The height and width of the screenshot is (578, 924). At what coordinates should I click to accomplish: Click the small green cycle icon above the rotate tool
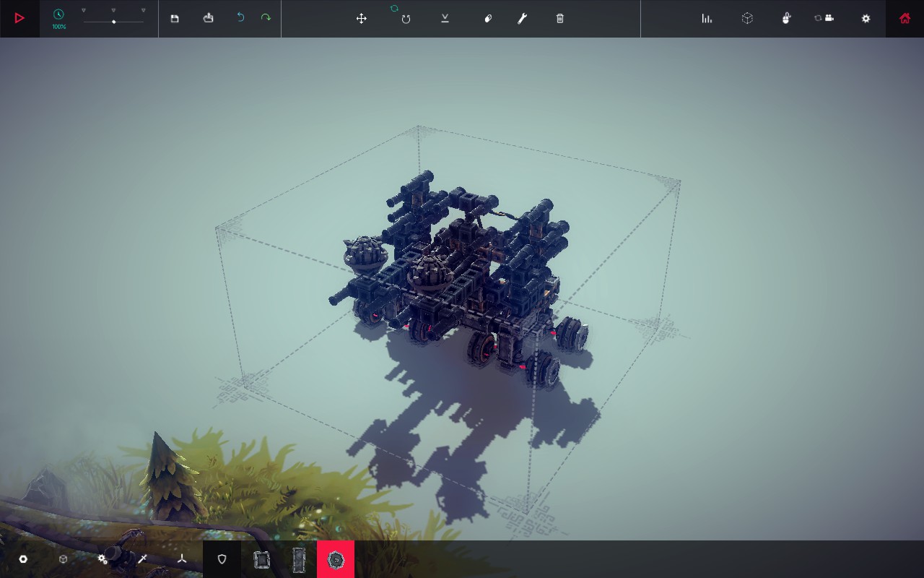[394, 8]
